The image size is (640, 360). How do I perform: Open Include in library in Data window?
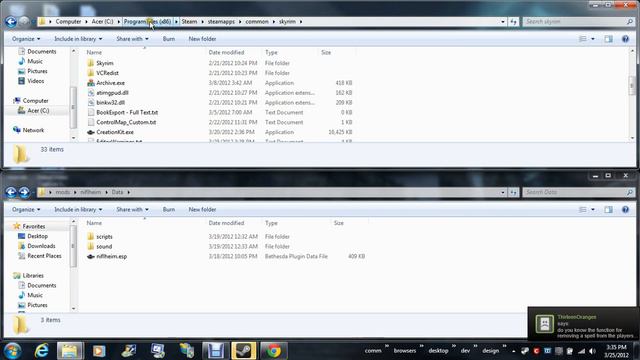78,209
